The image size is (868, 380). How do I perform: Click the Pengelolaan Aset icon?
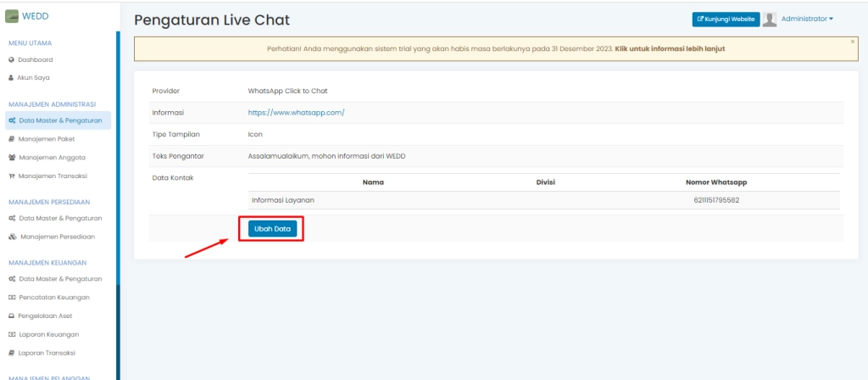tap(12, 316)
